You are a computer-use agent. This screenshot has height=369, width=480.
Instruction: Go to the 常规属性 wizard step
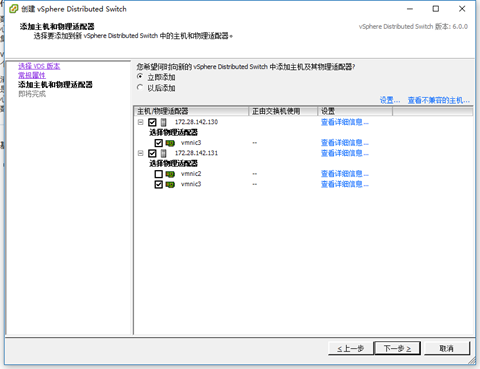32,75
